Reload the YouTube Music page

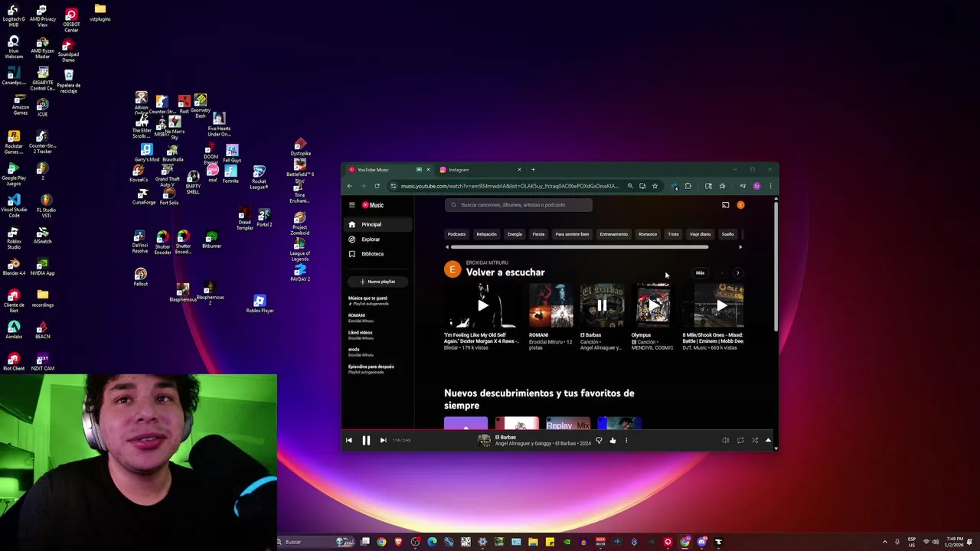click(377, 186)
